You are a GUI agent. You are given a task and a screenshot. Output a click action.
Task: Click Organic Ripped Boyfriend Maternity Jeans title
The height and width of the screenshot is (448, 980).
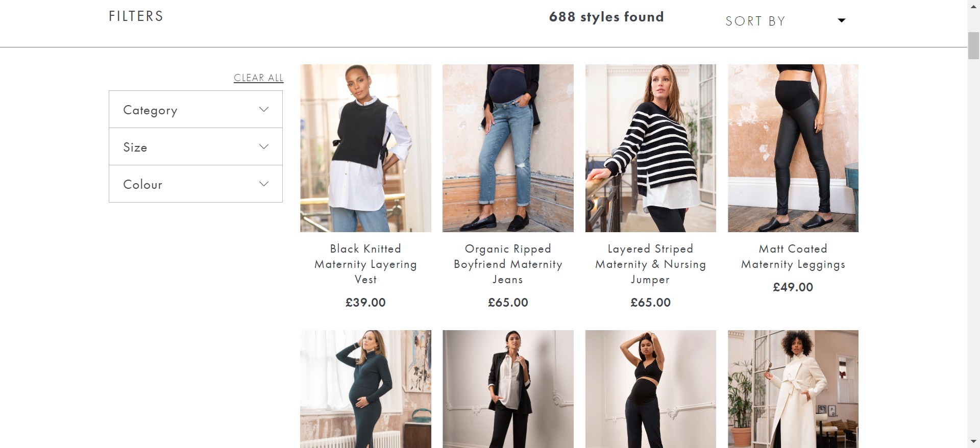tap(508, 264)
